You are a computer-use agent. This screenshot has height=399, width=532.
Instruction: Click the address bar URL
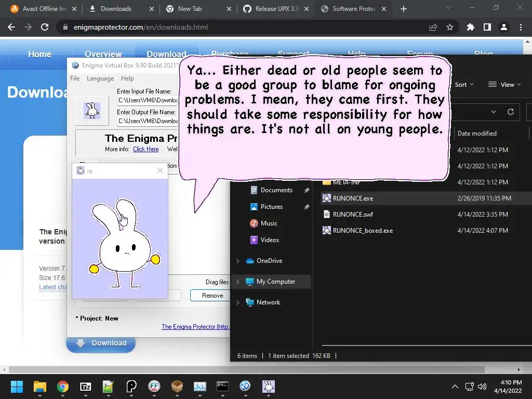140,27
